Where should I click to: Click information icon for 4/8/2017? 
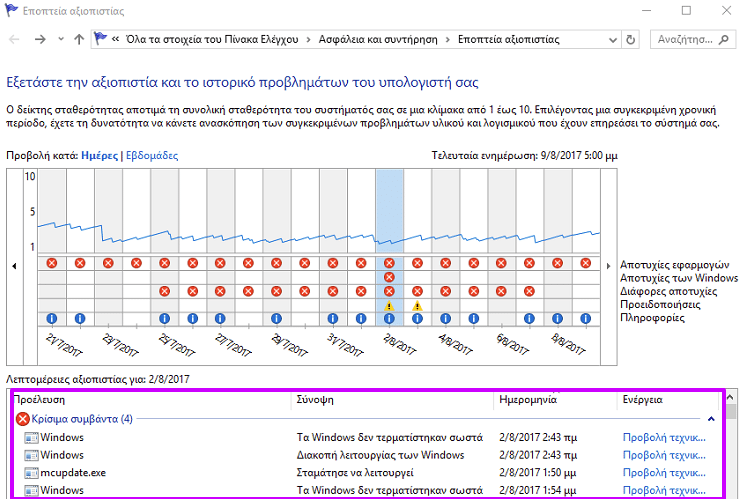445,318
